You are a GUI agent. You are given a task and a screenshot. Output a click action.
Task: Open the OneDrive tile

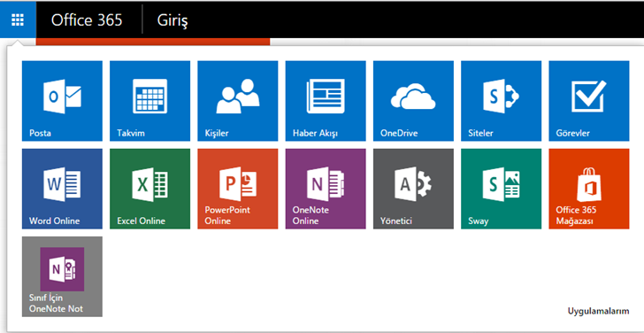414,101
